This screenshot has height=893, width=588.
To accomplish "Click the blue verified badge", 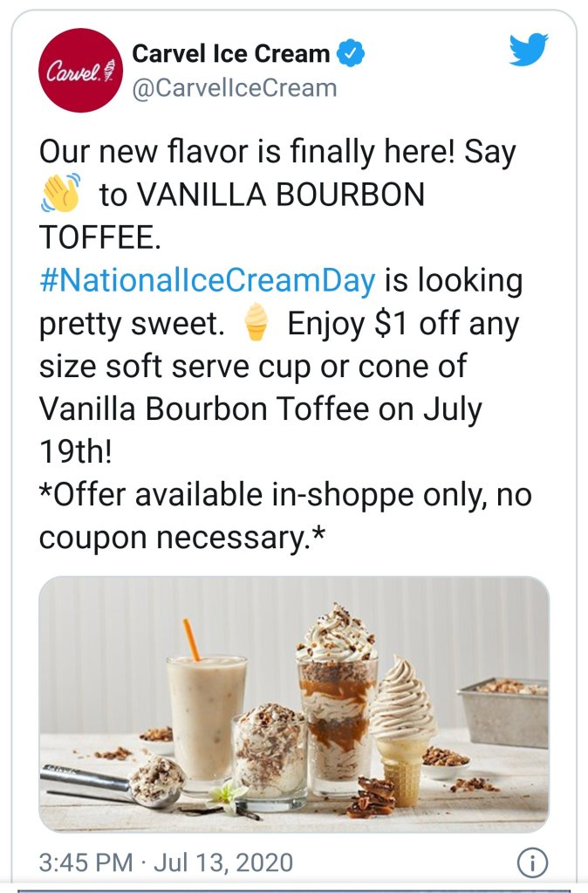I will coord(351,54).
